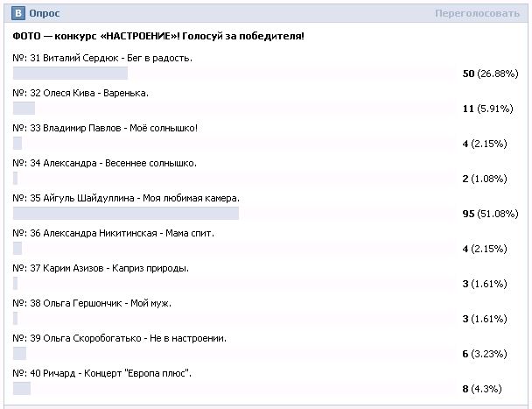Click the result bar for option 31

pyautogui.click(x=71, y=74)
